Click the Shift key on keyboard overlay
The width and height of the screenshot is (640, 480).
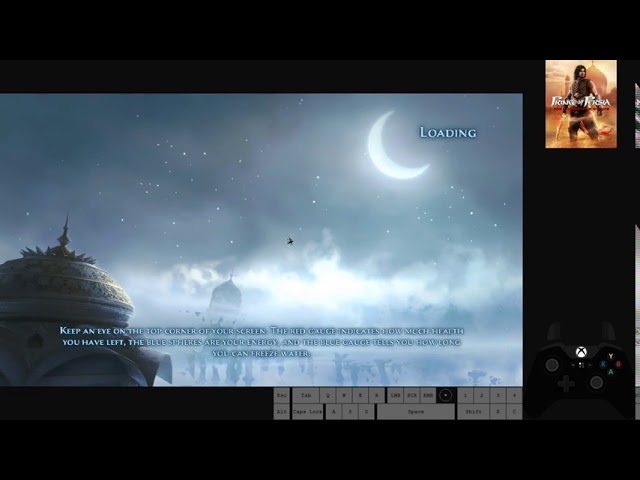pyautogui.click(x=473, y=411)
